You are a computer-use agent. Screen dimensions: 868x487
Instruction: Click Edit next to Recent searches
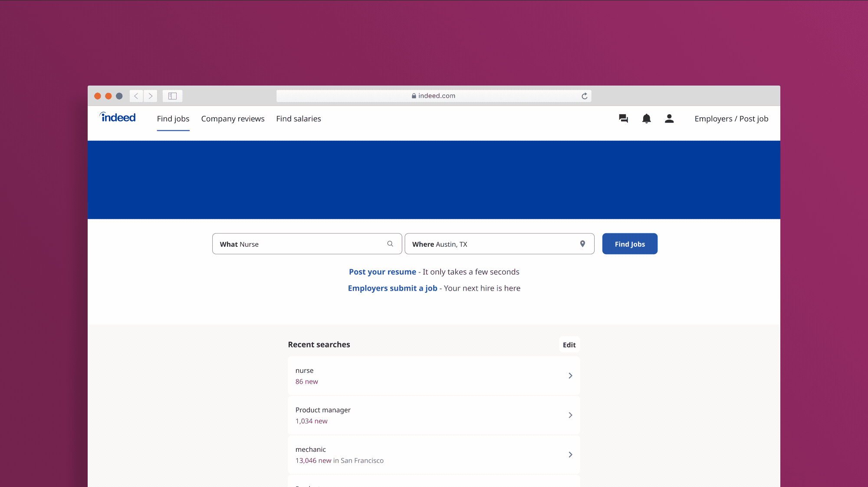[569, 345]
